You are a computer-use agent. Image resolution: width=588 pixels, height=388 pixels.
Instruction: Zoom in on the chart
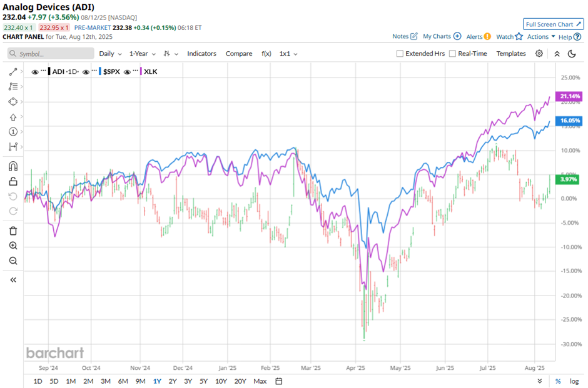point(13,246)
